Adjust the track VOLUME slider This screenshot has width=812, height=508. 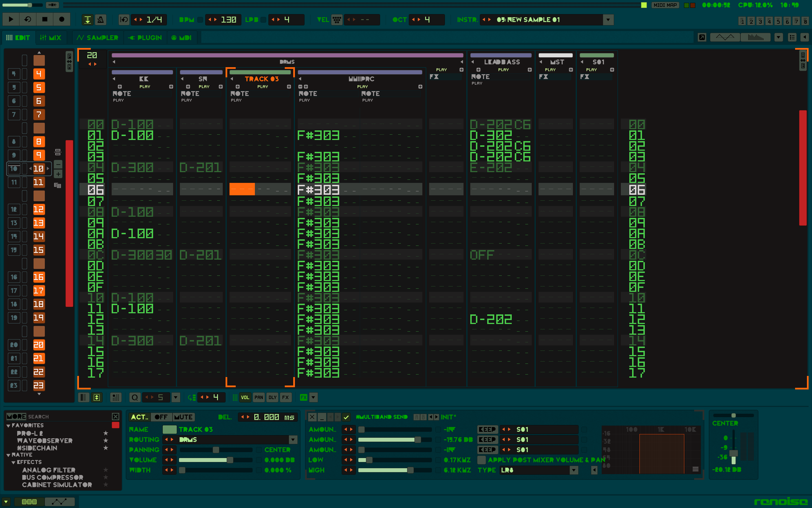click(x=215, y=460)
